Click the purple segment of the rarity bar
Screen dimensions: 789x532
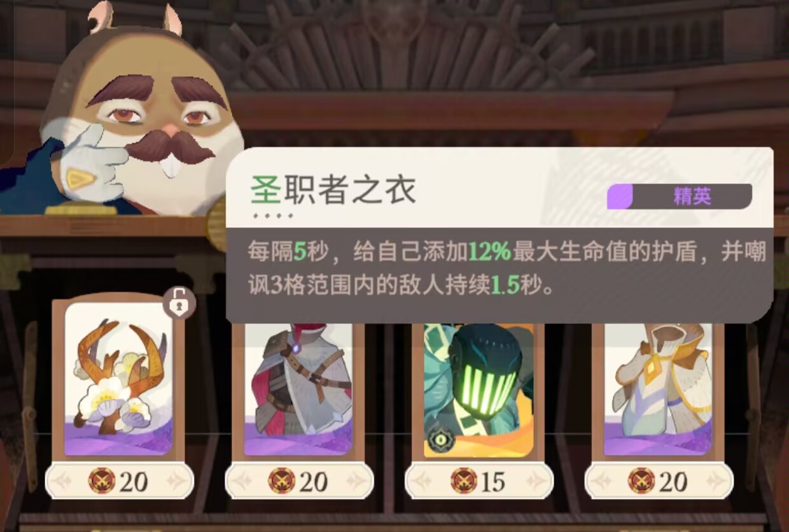click(620, 197)
